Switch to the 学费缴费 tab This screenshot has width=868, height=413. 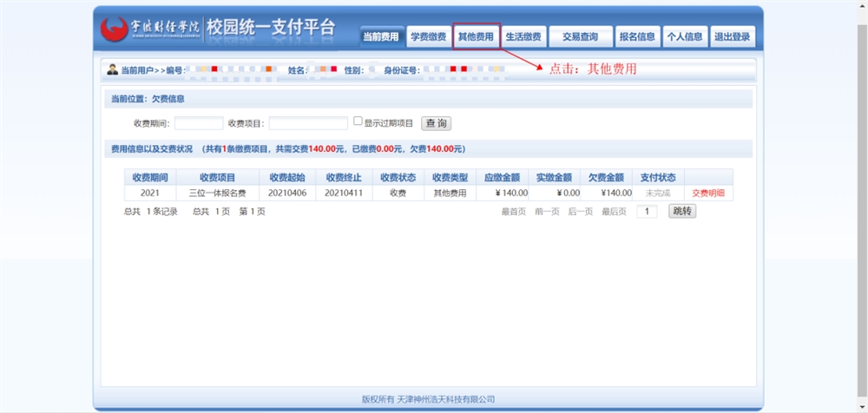(x=429, y=36)
